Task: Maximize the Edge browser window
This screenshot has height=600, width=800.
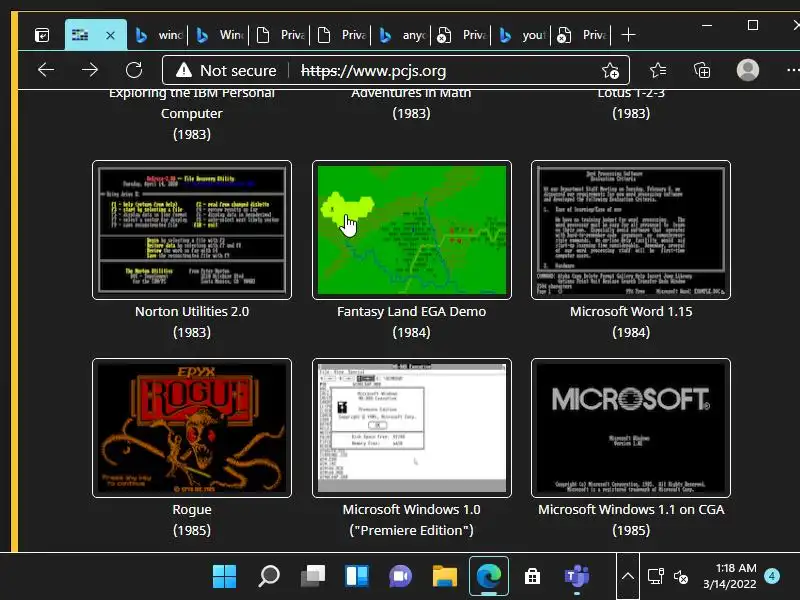Action: click(753, 25)
